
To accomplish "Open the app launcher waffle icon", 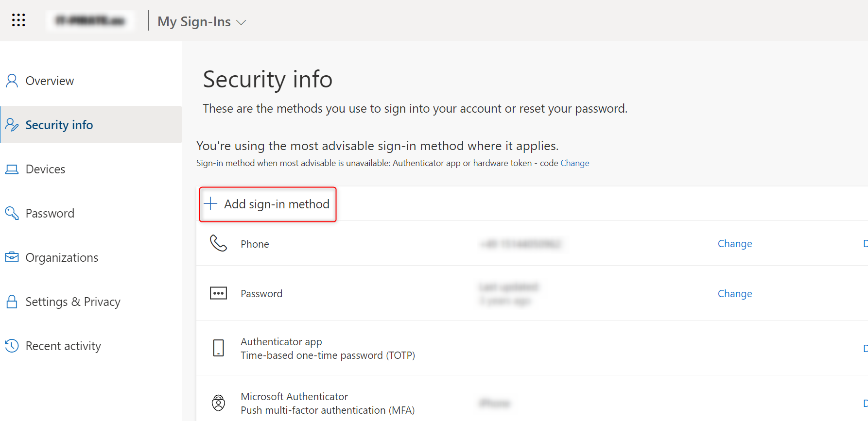I will pos(18,20).
